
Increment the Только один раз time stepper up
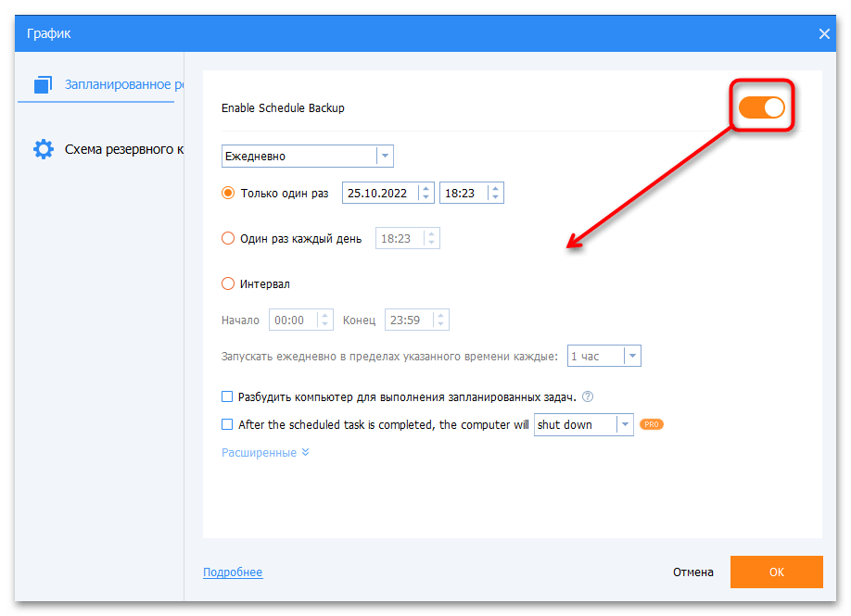tap(496, 189)
